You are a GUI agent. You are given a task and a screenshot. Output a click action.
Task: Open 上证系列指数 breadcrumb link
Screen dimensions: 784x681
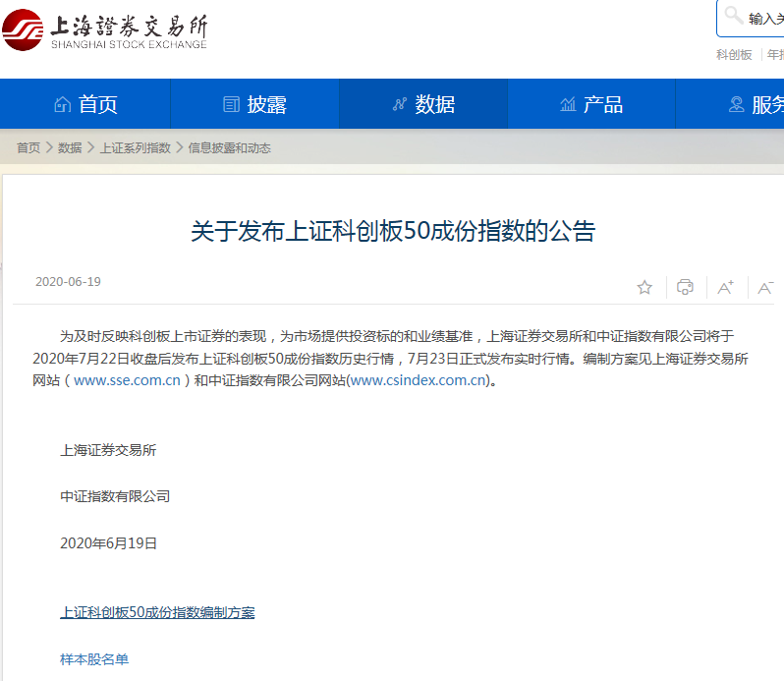pyautogui.click(x=135, y=148)
